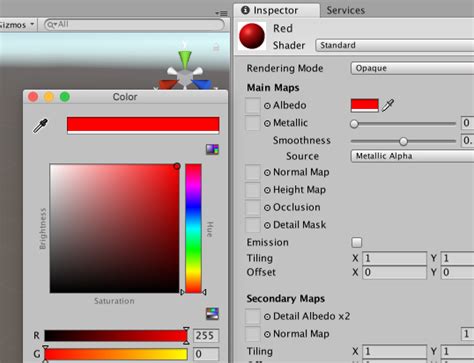Click the Albedo texture slot
The image size is (474, 363).
coord(252,106)
